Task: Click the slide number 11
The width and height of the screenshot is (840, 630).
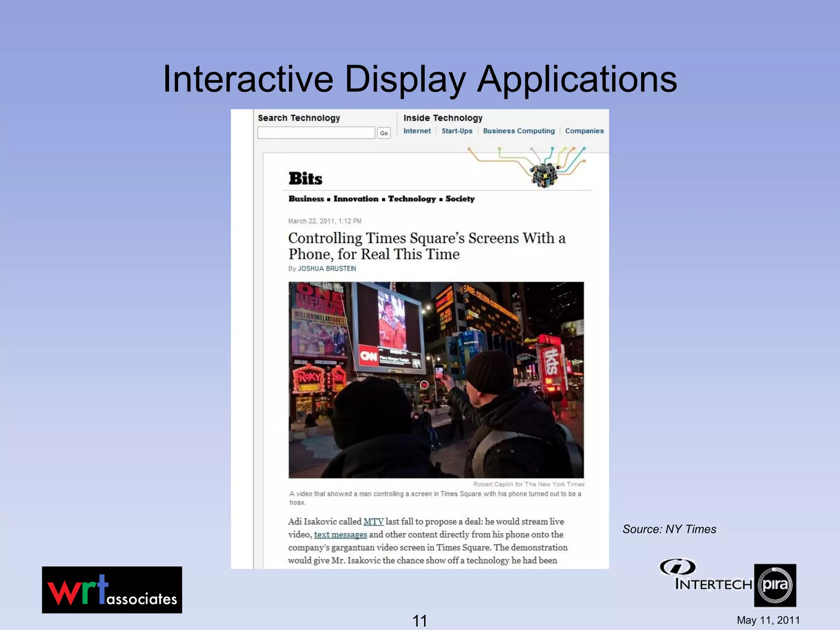Action: coord(420,621)
